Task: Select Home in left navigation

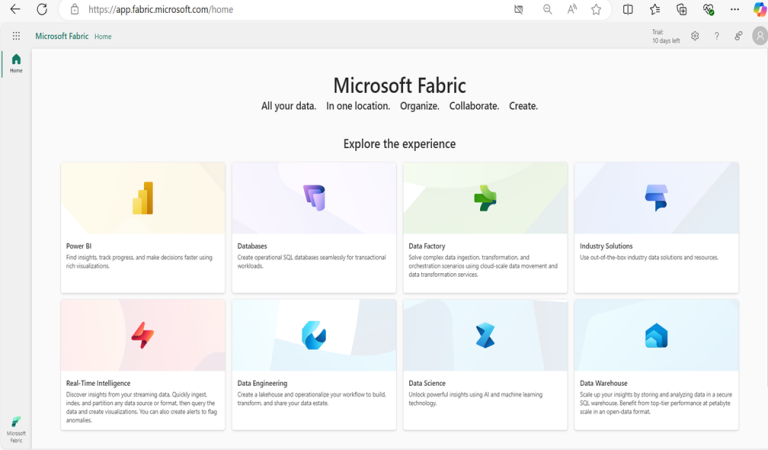Action: (x=16, y=63)
